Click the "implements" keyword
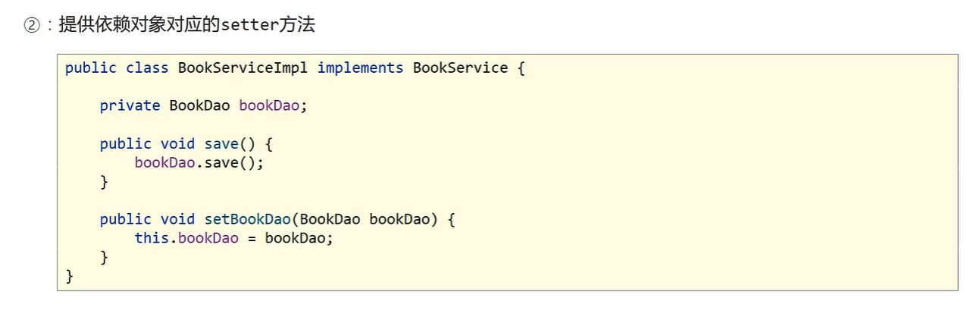The image size is (980, 317). (360, 67)
